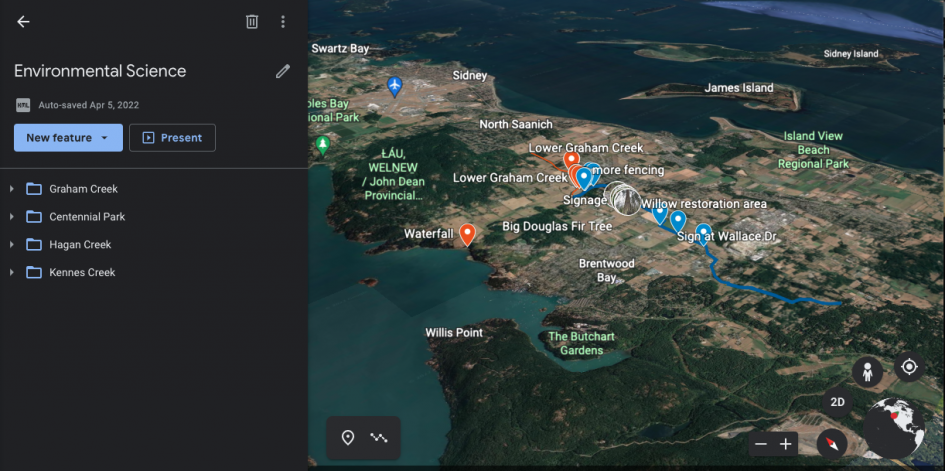Delete project using trash icon
945x471 pixels.
pos(252,22)
